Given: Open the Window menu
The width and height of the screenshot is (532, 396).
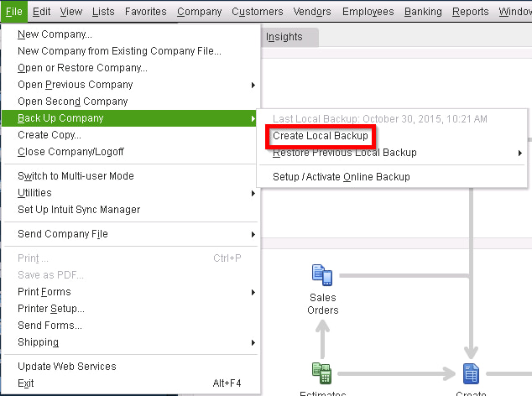Looking at the screenshot, I should click(x=515, y=12).
